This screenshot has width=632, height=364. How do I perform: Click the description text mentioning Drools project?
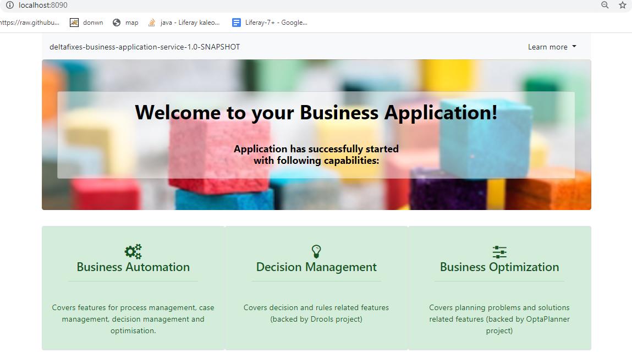pos(316,313)
